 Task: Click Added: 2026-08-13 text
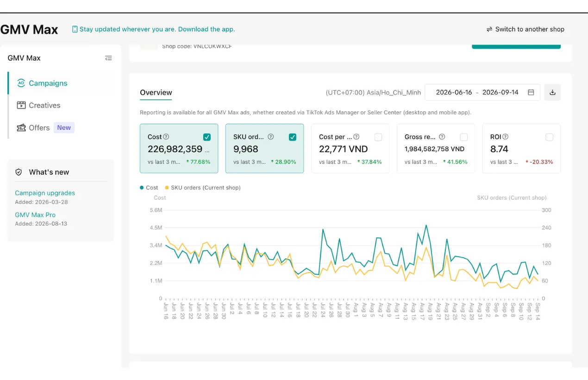[41, 224]
